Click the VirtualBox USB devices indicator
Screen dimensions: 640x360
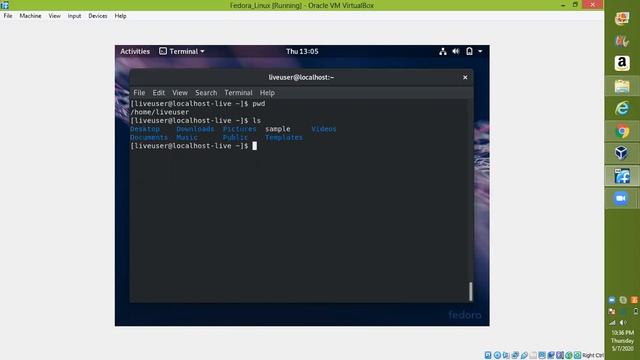[524, 355]
